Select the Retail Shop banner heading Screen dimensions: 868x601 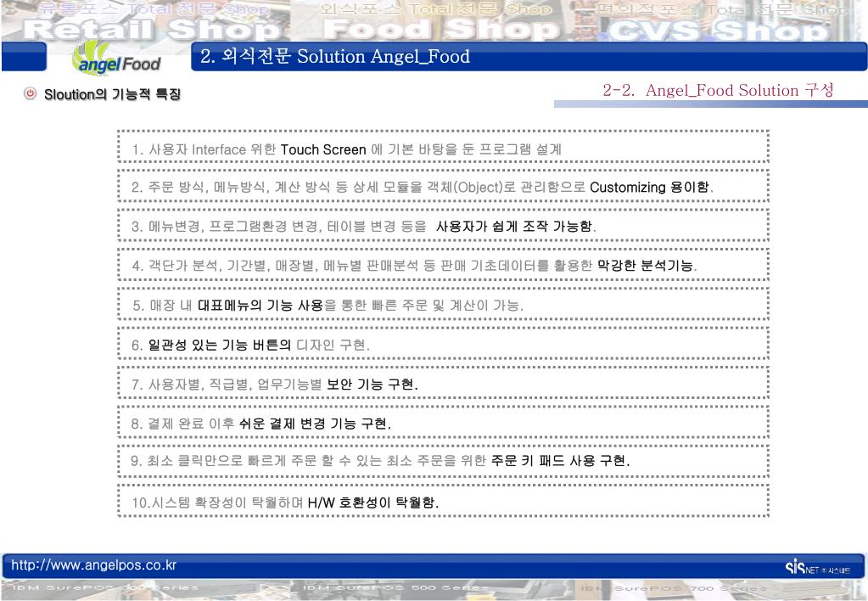coord(152,30)
